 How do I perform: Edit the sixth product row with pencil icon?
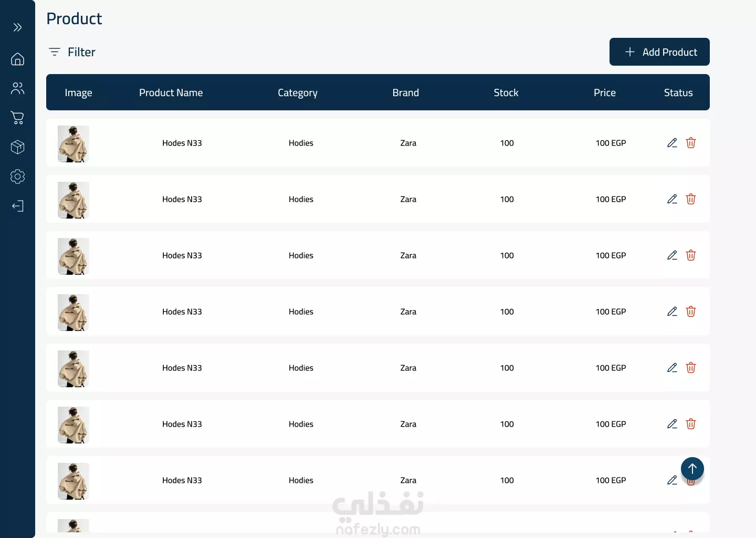tap(672, 424)
